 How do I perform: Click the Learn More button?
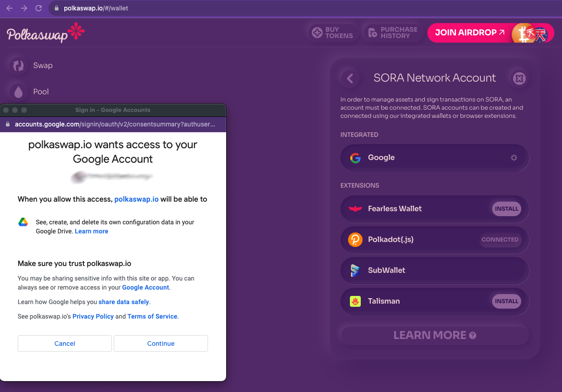(x=435, y=335)
